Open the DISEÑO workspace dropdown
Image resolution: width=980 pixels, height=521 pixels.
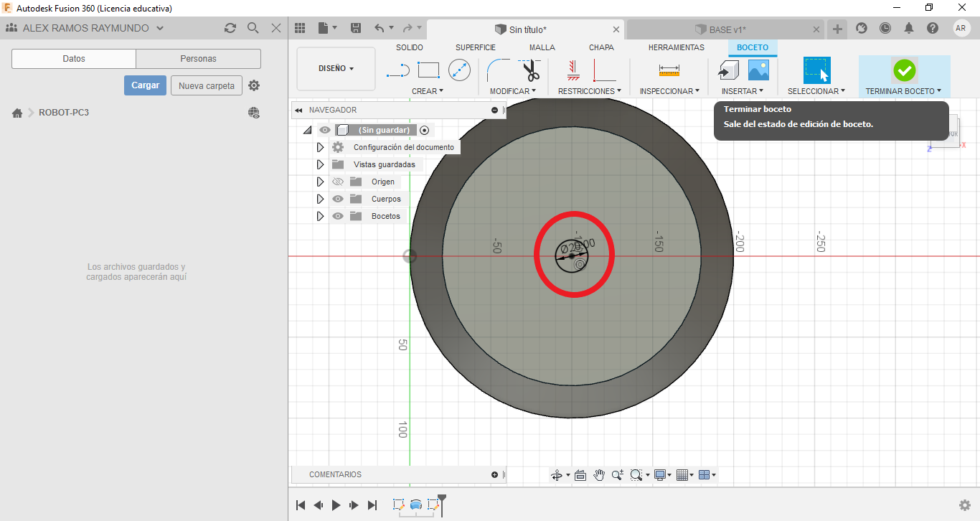tap(336, 69)
